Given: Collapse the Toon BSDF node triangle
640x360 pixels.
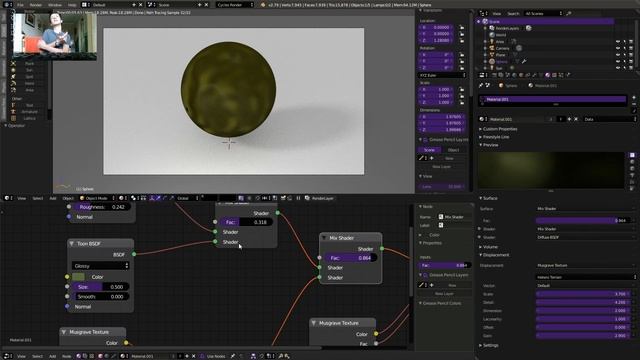Looking at the screenshot, I should click(x=72, y=244).
